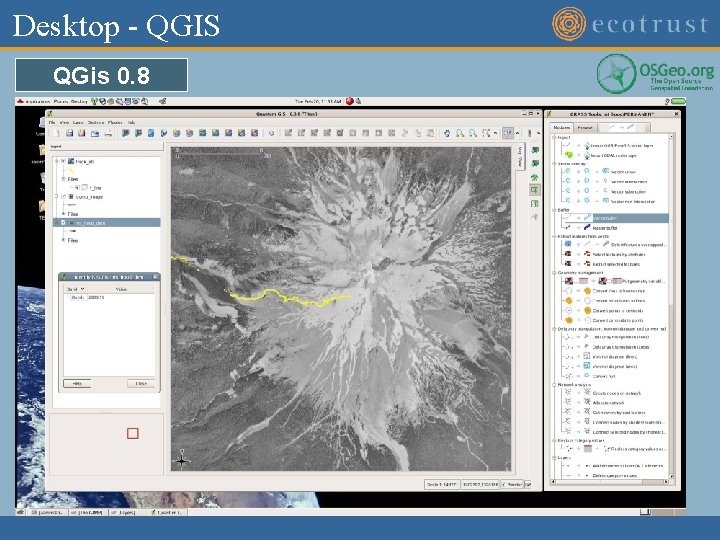
Task: Toggle the pressed Identify Features tool
Action: click(x=507, y=133)
